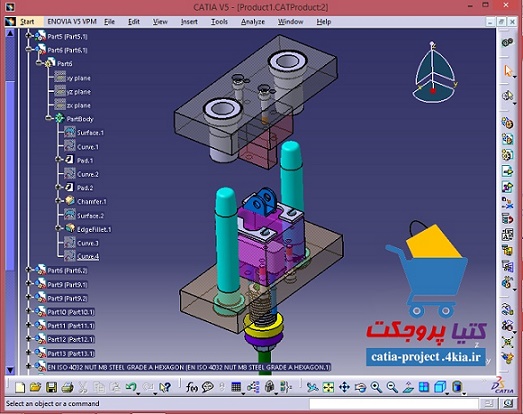The width and height of the screenshot is (523, 414).
Task: Click the Comment bubble icon
Action: tap(207, 387)
